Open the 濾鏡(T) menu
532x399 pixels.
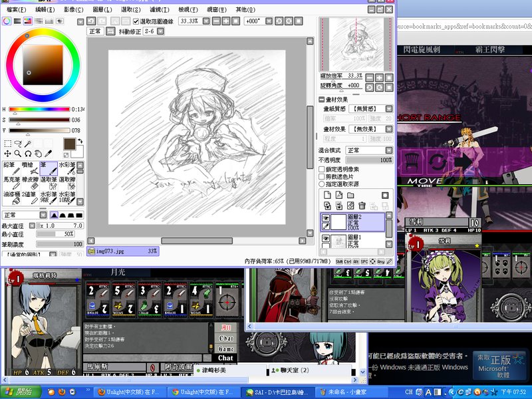click(x=160, y=9)
